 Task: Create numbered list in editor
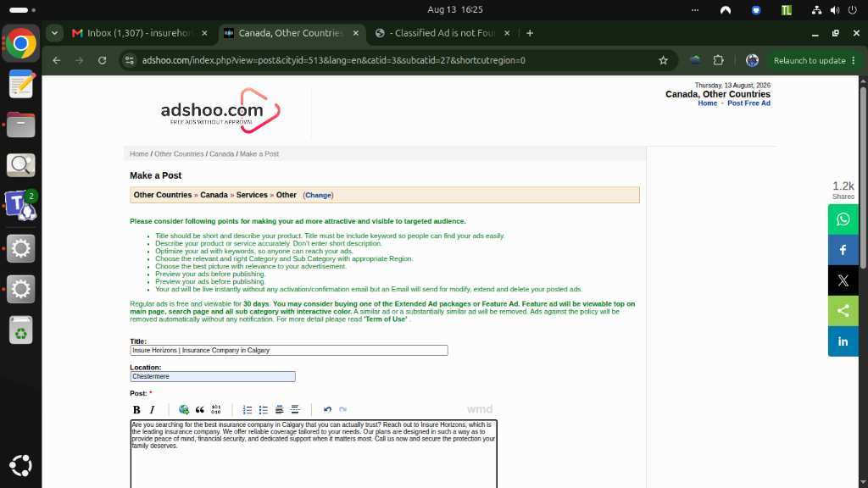point(248,409)
